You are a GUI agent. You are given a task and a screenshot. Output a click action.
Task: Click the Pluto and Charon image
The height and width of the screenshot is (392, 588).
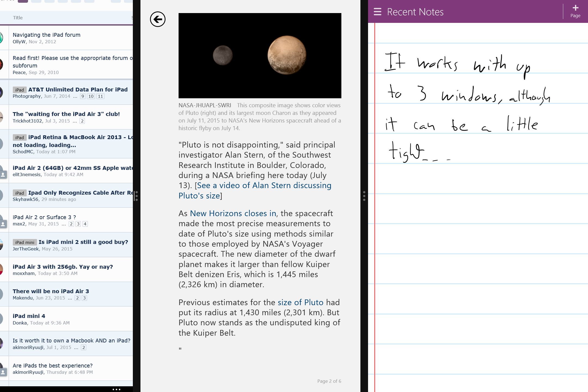260,56
